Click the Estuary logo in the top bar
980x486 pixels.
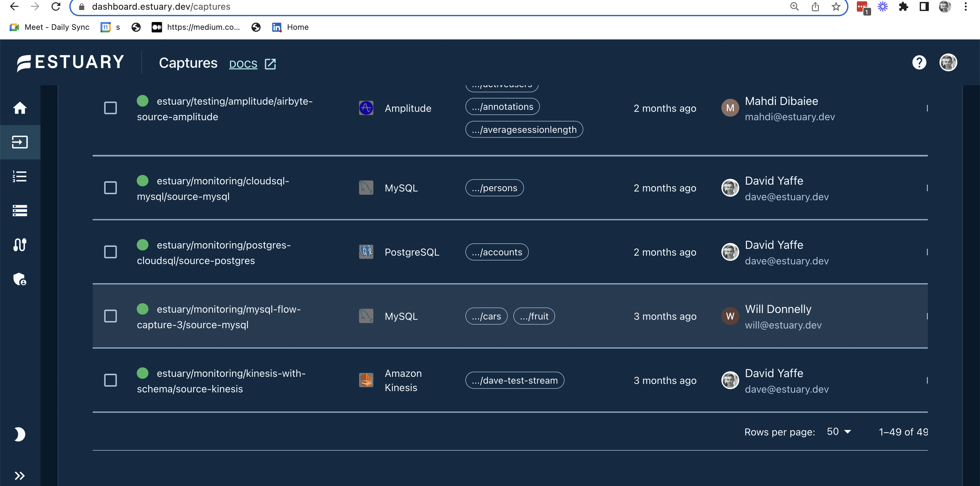click(x=70, y=62)
